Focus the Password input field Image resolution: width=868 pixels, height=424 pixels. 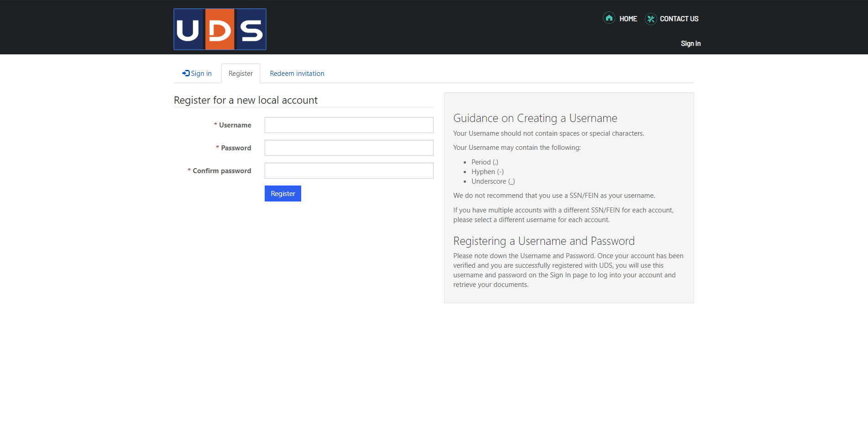349,148
